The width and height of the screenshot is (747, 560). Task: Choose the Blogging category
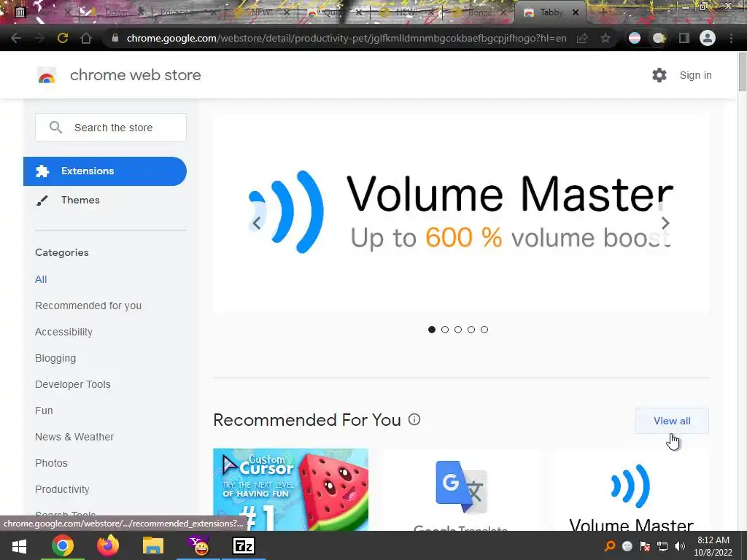55,358
